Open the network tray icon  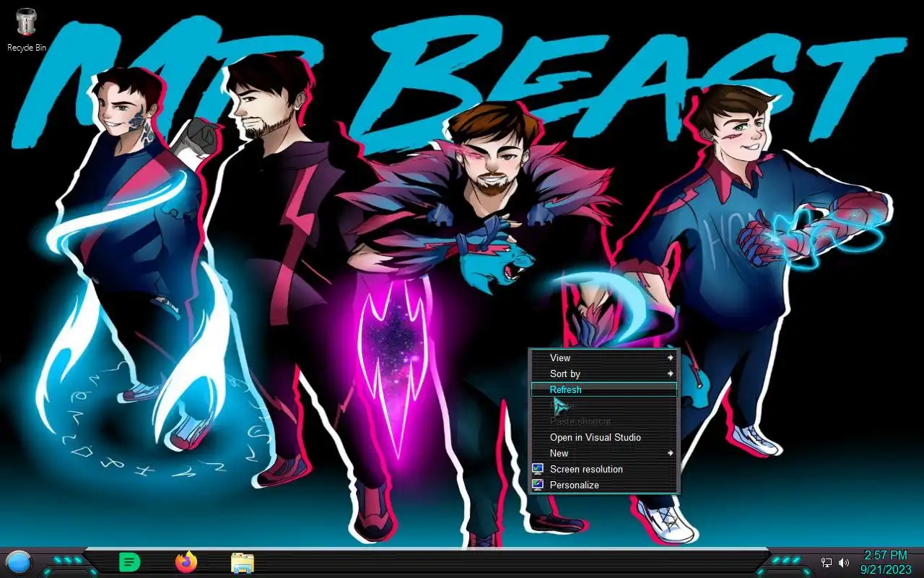827,563
